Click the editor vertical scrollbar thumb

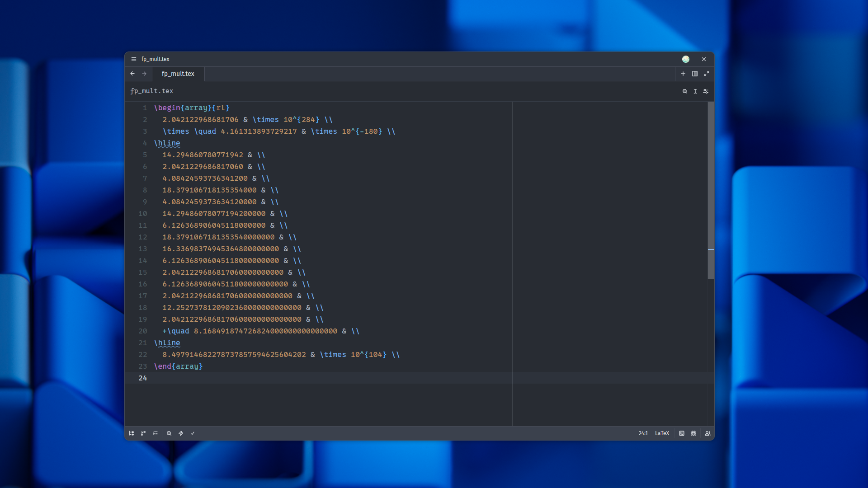[x=711, y=190]
